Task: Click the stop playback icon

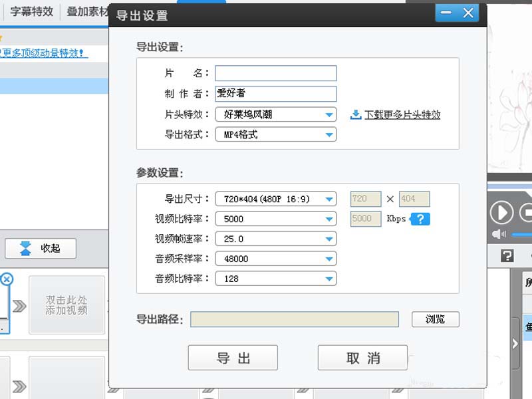Action: tap(527, 213)
